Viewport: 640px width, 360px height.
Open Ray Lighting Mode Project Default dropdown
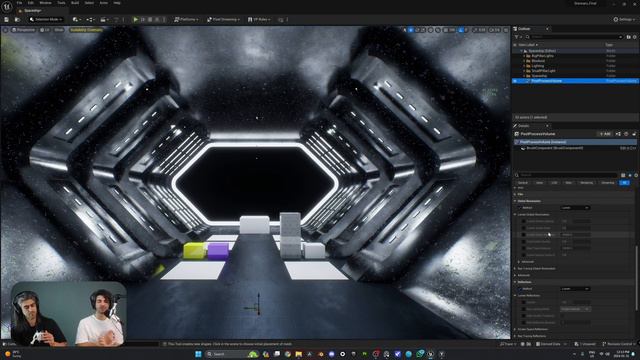coord(575,309)
